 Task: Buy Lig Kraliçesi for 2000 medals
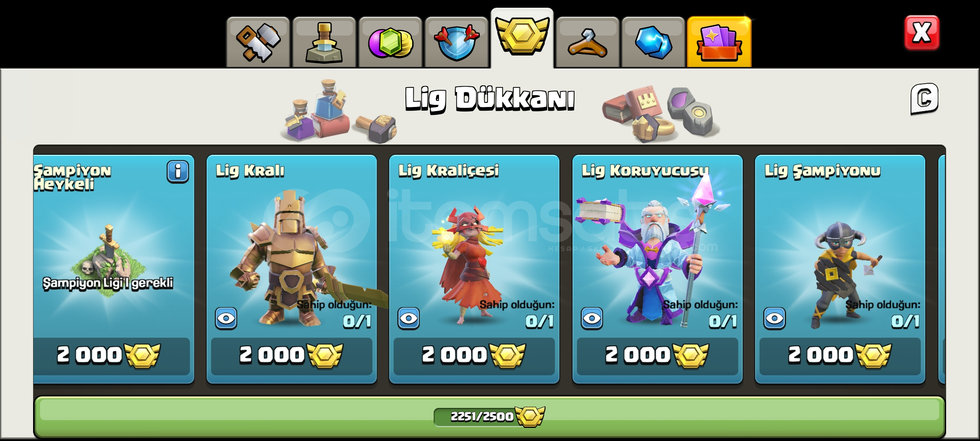click(x=474, y=356)
